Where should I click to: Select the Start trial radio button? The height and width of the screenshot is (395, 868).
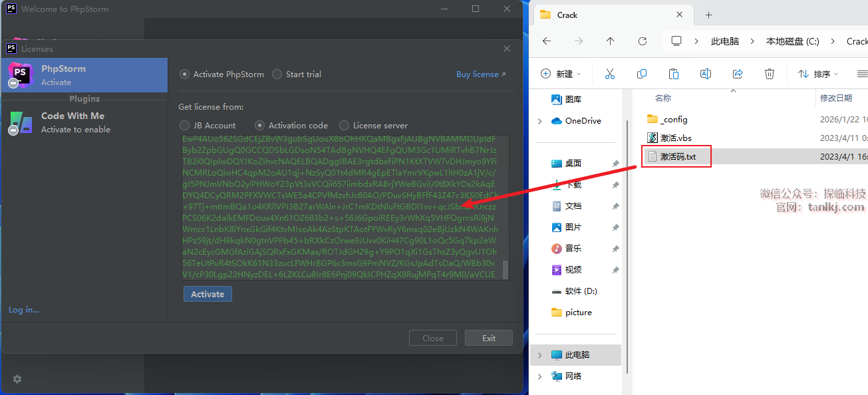277,74
